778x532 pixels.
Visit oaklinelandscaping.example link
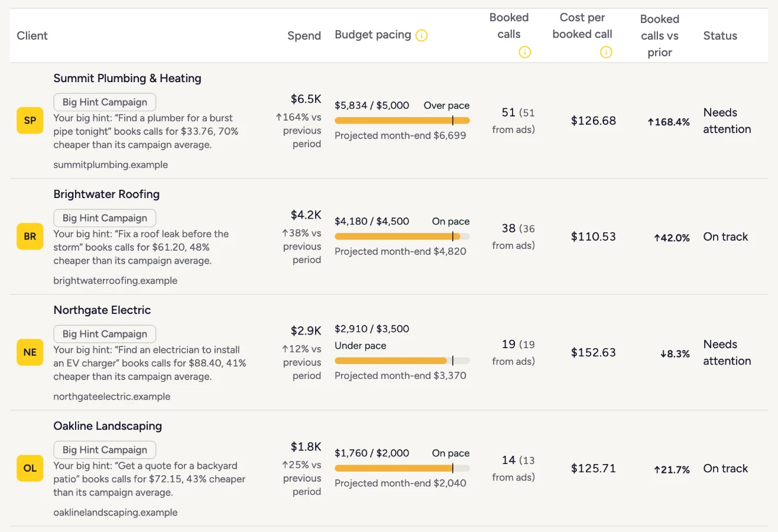point(115,512)
